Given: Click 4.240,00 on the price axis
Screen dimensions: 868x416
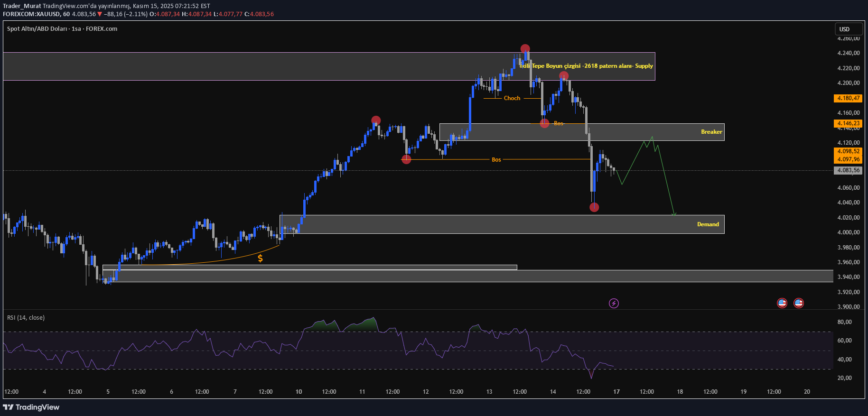Looking at the screenshot, I should point(849,53).
